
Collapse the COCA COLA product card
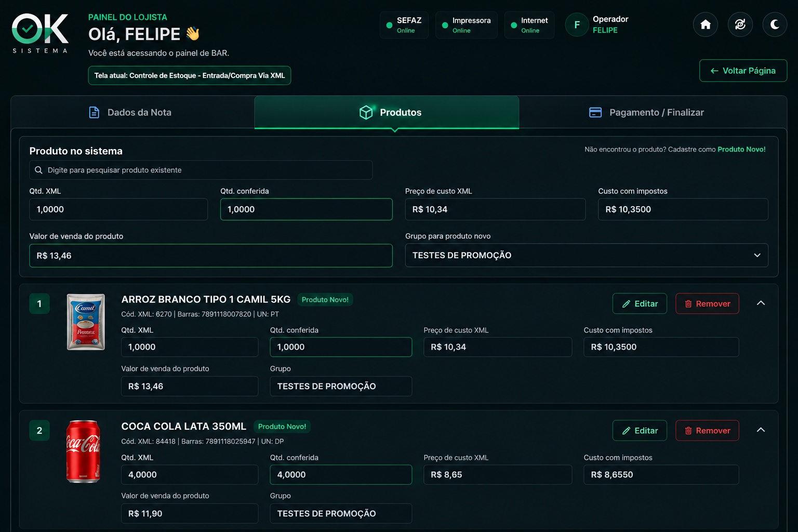[x=761, y=430]
